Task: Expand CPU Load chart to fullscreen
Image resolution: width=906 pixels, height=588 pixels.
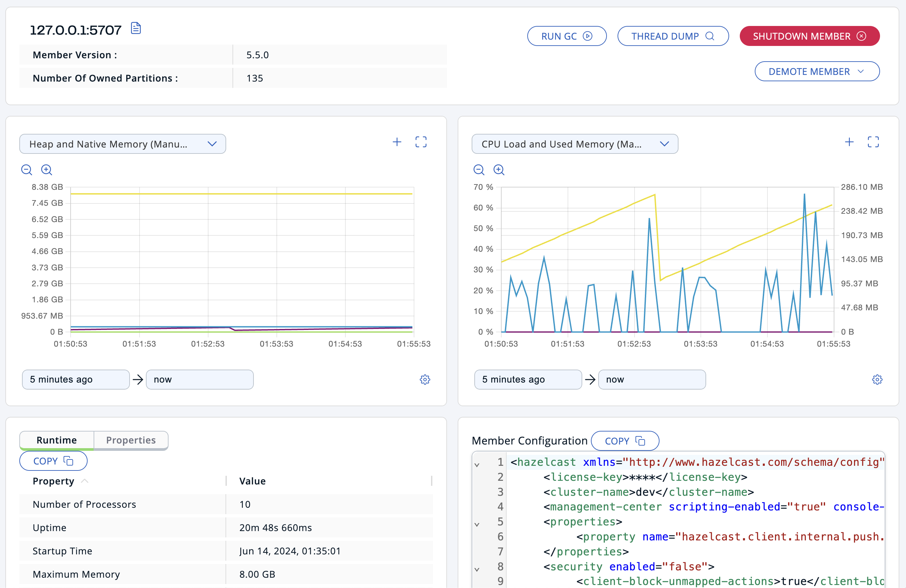Action: [873, 142]
